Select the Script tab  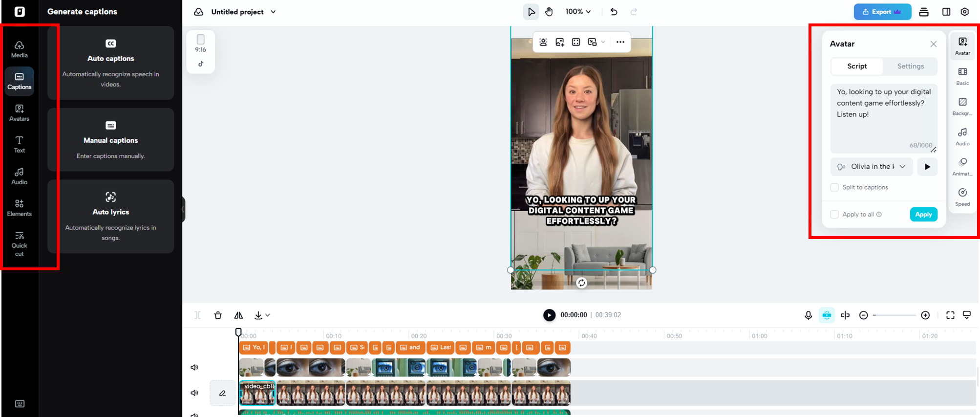click(857, 66)
